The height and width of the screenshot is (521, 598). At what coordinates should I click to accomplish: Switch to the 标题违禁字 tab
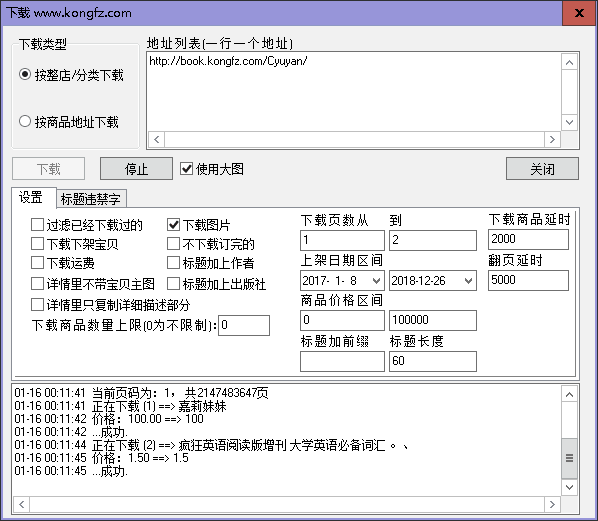(x=91, y=198)
